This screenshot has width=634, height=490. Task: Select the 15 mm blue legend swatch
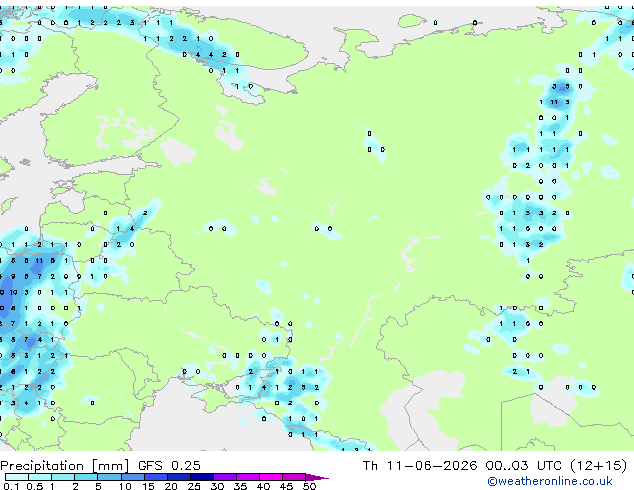coord(156,477)
